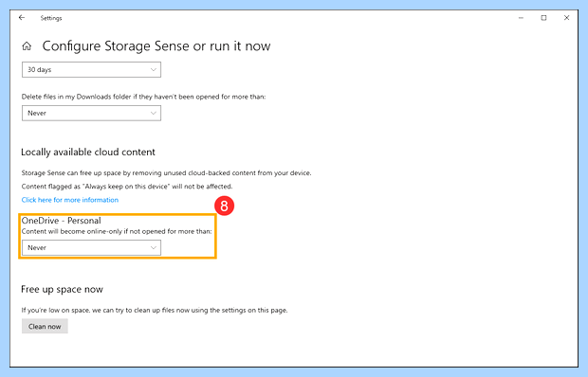Click chevron on OneDrive Never combo box
The width and height of the screenshot is (588, 377).
pos(154,247)
